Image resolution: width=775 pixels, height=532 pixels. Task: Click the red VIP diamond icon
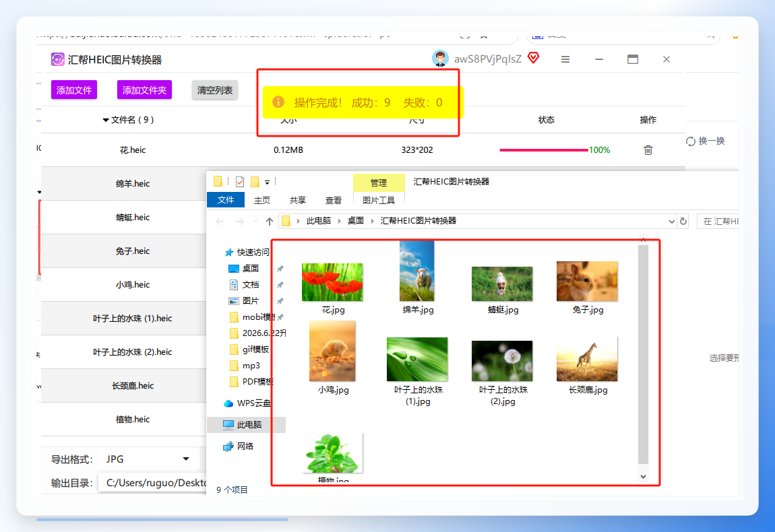[533, 59]
